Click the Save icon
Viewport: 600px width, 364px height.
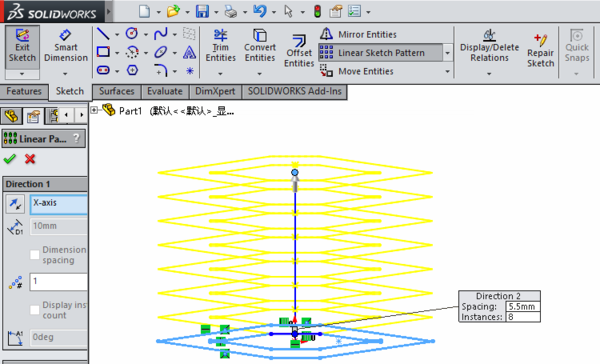202,11
